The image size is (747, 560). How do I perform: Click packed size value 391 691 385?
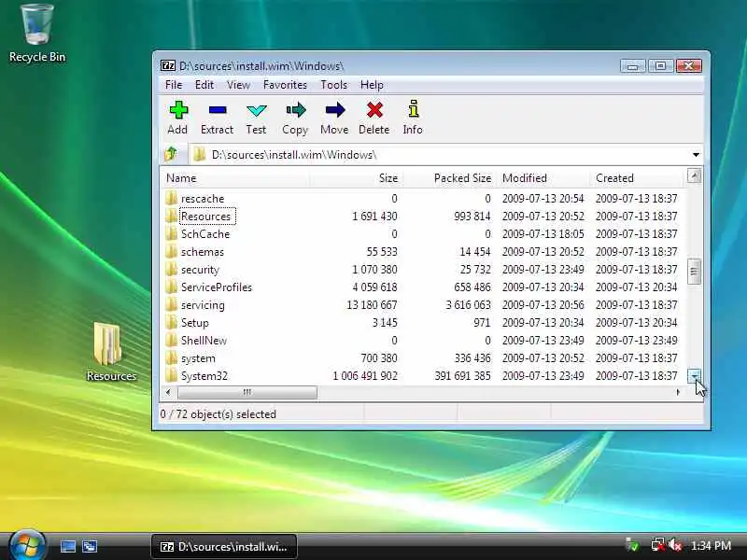coord(462,376)
